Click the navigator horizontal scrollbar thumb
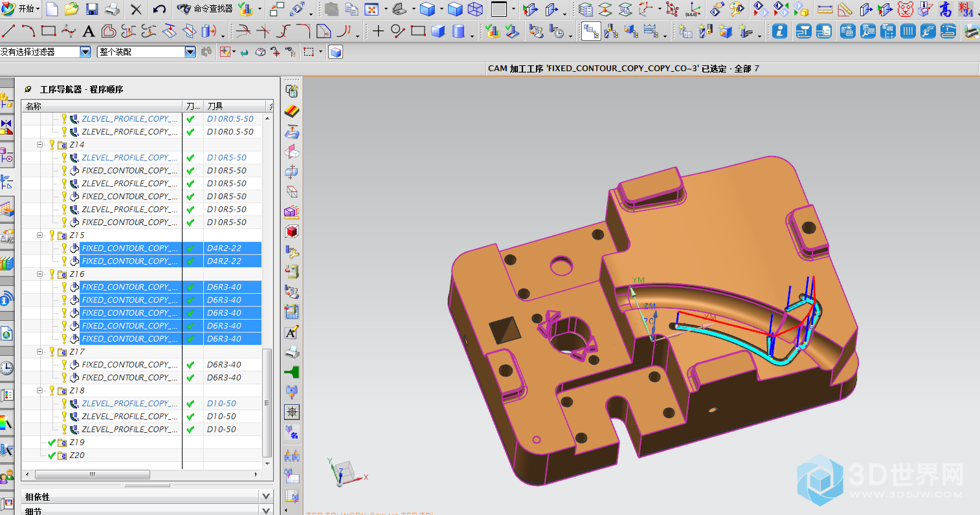Viewport: 980px width, 515px height. click(x=92, y=475)
